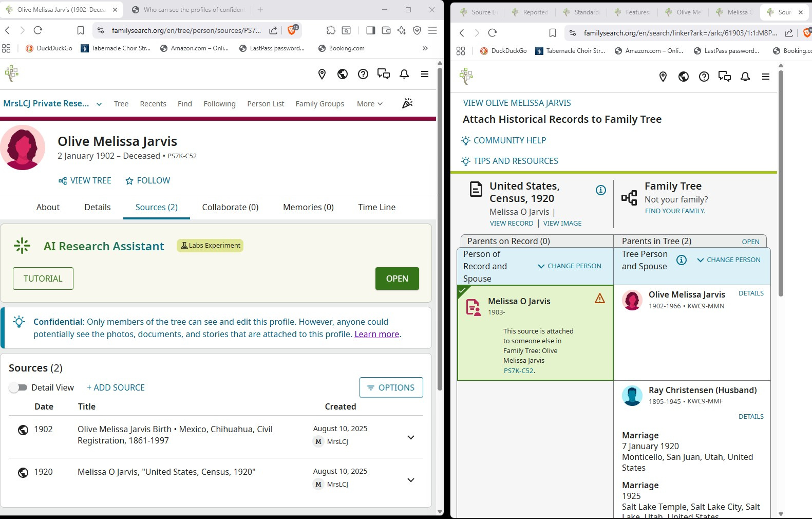This screenshot has width=812, height=519.
Task: Click OPTIONS button in Sources
Action: (391, 387)
